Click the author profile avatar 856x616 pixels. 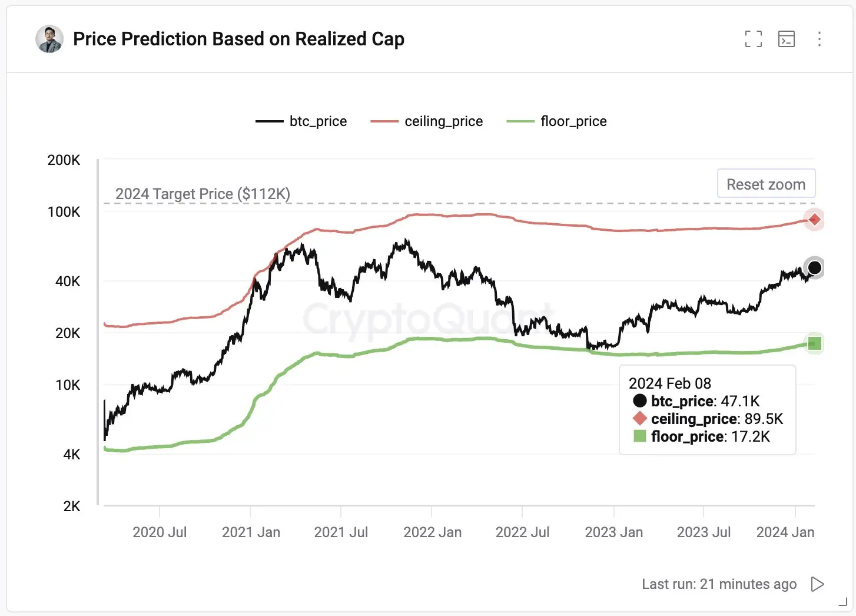click(x=49, y=39)
